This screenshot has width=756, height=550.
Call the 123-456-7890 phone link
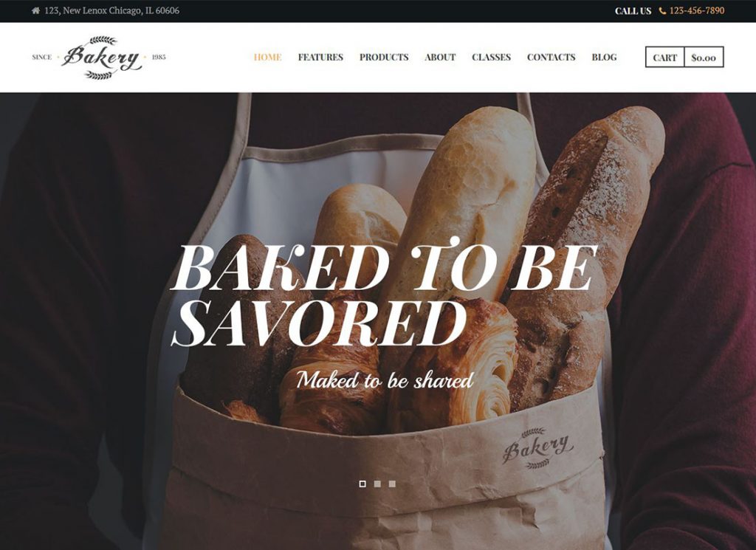[x=697, y=10]
